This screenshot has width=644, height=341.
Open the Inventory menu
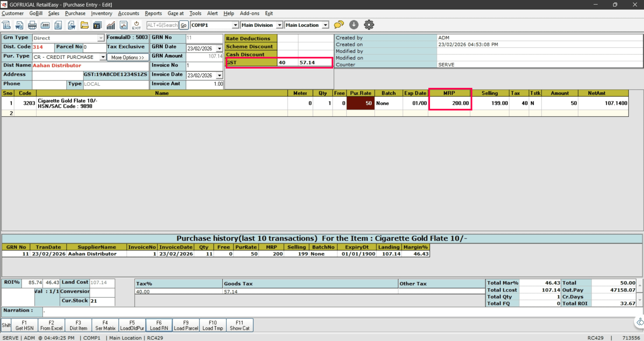[x=101, y=13]
